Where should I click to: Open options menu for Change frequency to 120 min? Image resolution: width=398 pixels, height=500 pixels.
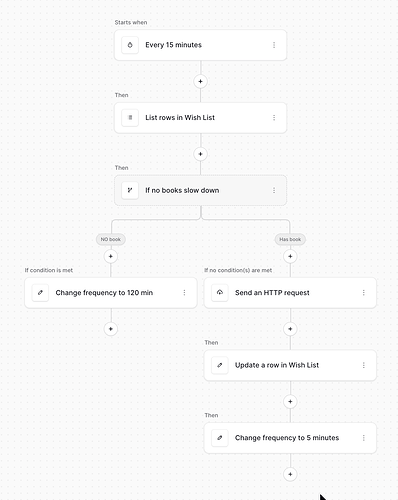point(184,293)
